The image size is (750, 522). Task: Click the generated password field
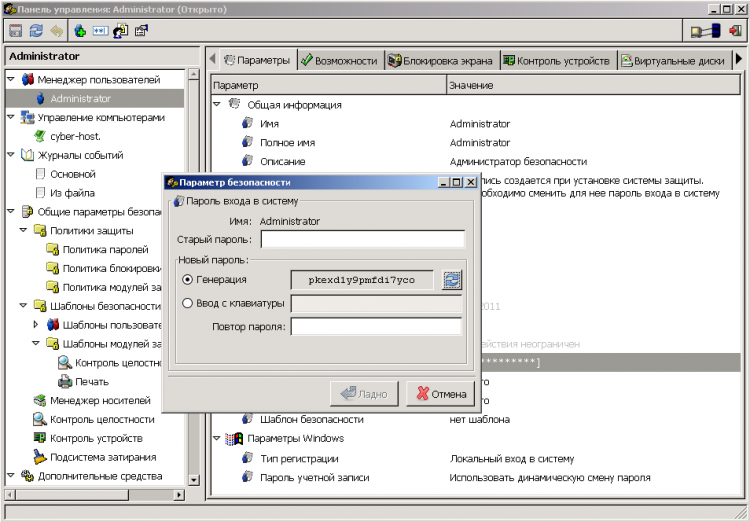point(362,280)
